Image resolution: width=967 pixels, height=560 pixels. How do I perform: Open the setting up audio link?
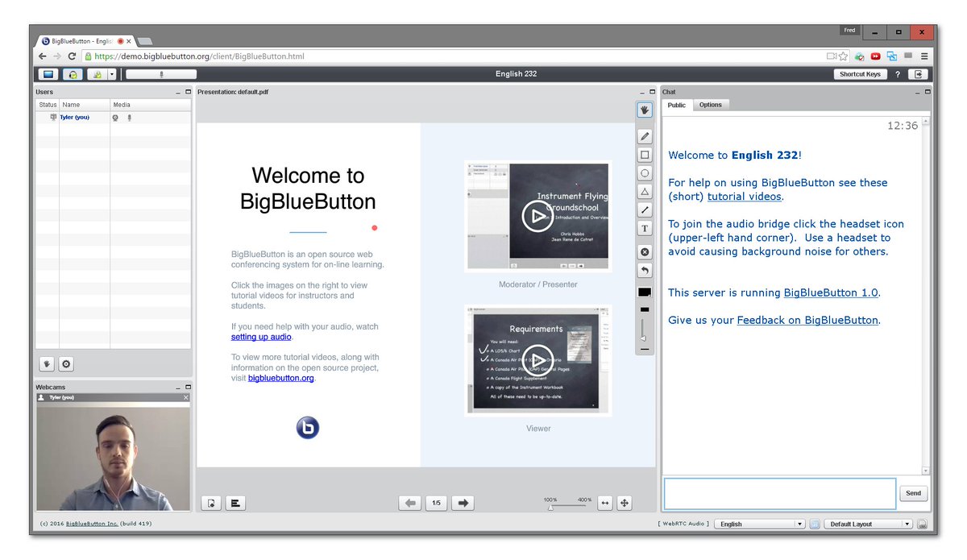(x=261, y=338)
